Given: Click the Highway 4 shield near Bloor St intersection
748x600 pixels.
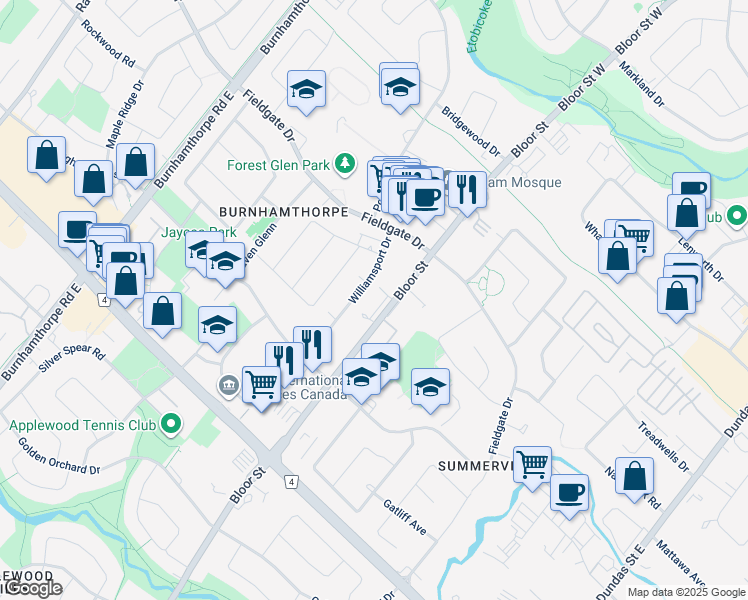Looking at the screenshot, I should tap(291, 482).
